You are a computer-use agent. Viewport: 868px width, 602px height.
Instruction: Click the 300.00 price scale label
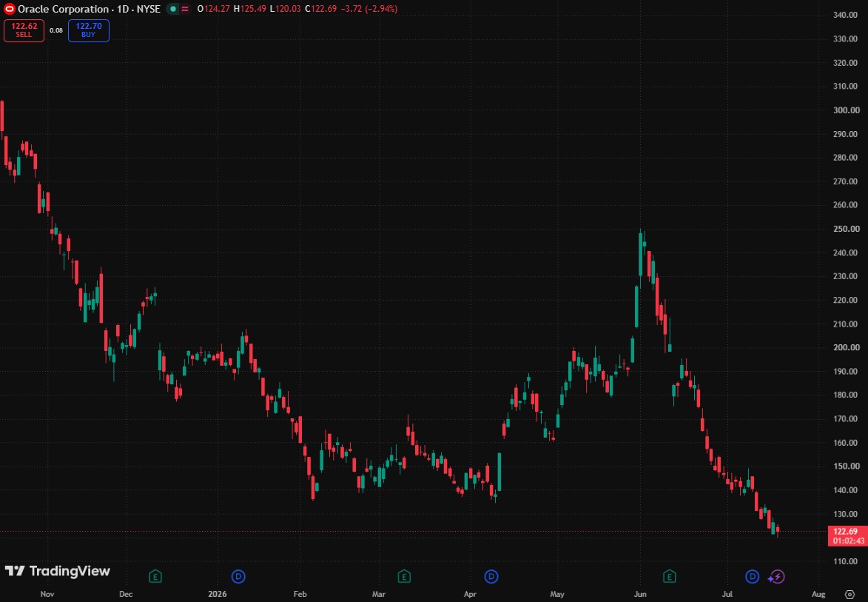[x=845, y=110]
